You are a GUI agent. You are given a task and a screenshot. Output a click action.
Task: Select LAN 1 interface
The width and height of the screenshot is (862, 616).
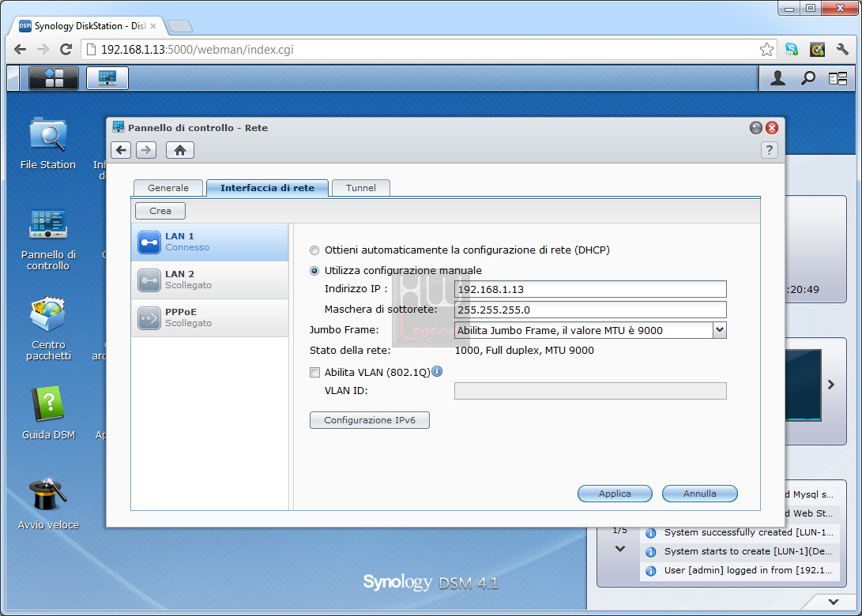[210, 242]
